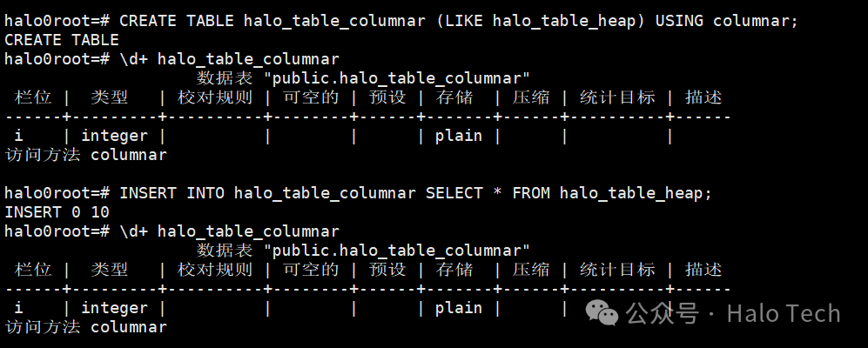Screen dimensions: 868x348
Task: Click the second \d+ halo_table_columnar command
Action: click(172, 231)
